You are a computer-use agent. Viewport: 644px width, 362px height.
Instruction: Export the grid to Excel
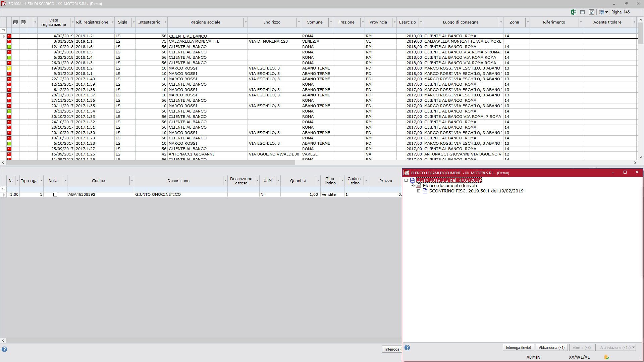pyautogui.click(x=573, y=12)
